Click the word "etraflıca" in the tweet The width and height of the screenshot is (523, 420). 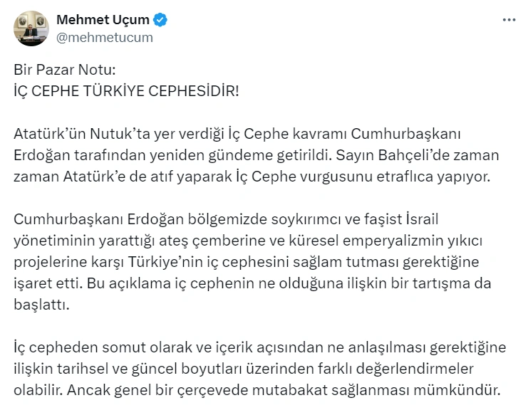click(x=376, y=175)
